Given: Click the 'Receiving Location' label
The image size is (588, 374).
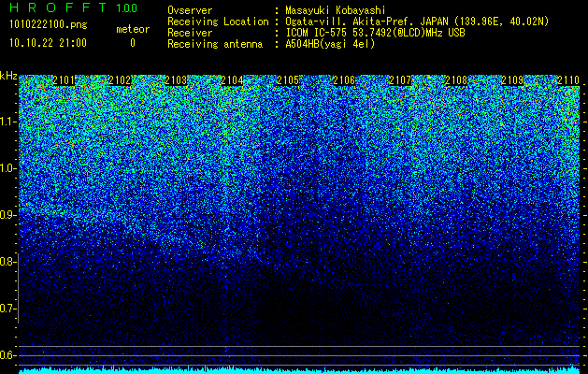Looking at the screenshot, I should click(x=218, y=22).
